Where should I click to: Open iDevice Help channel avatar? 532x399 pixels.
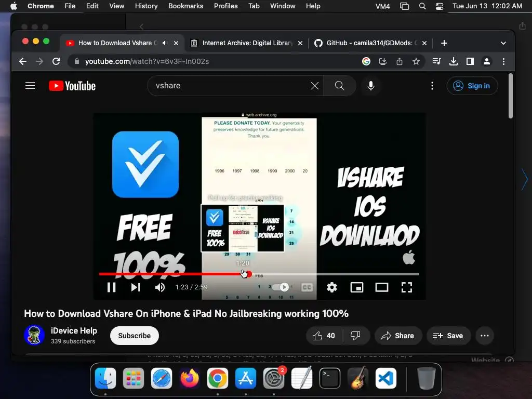34,335
